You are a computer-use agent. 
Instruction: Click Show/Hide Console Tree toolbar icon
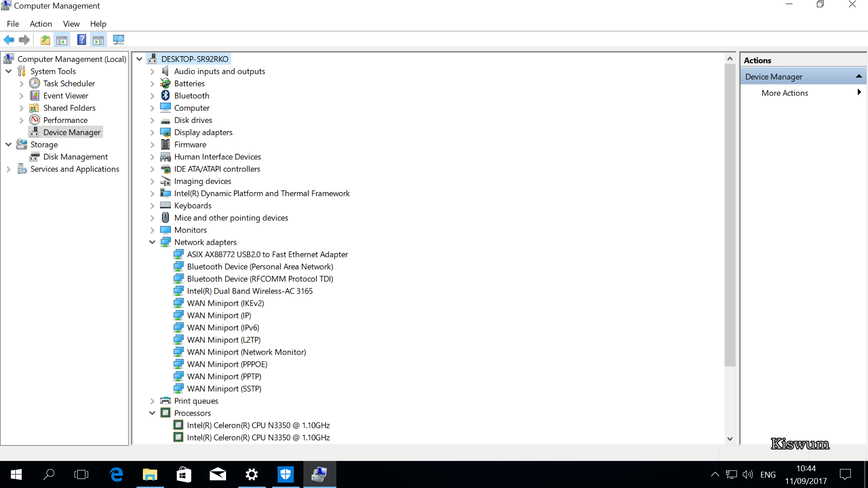click(62, 40)
